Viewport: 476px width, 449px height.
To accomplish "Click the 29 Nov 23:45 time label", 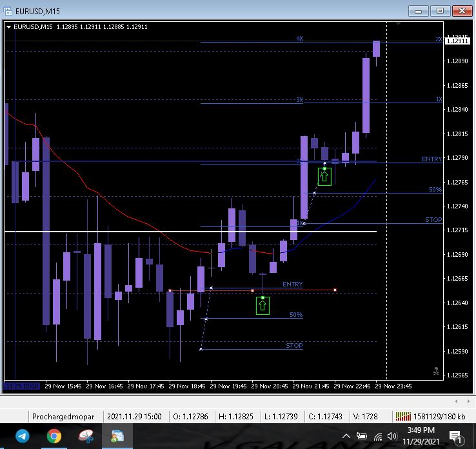I will pos(393,386).
